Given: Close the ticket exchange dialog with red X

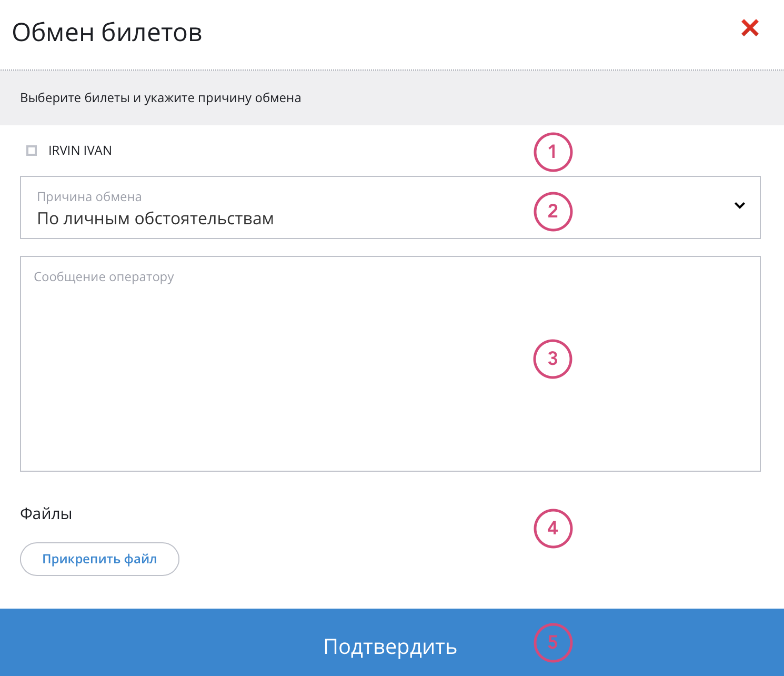Looking at the screenshot, I should click(x=750, y=28).
